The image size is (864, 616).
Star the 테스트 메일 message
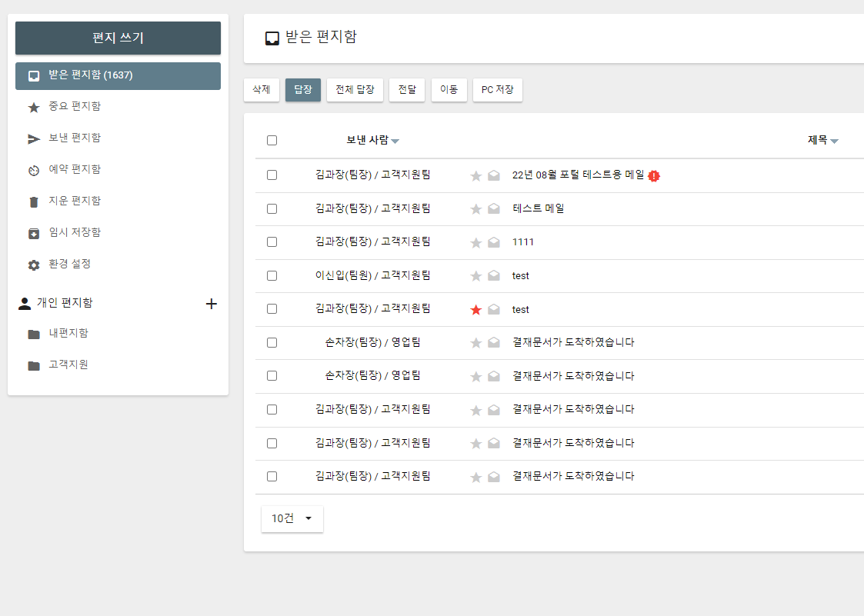click(x=475, y=209)
